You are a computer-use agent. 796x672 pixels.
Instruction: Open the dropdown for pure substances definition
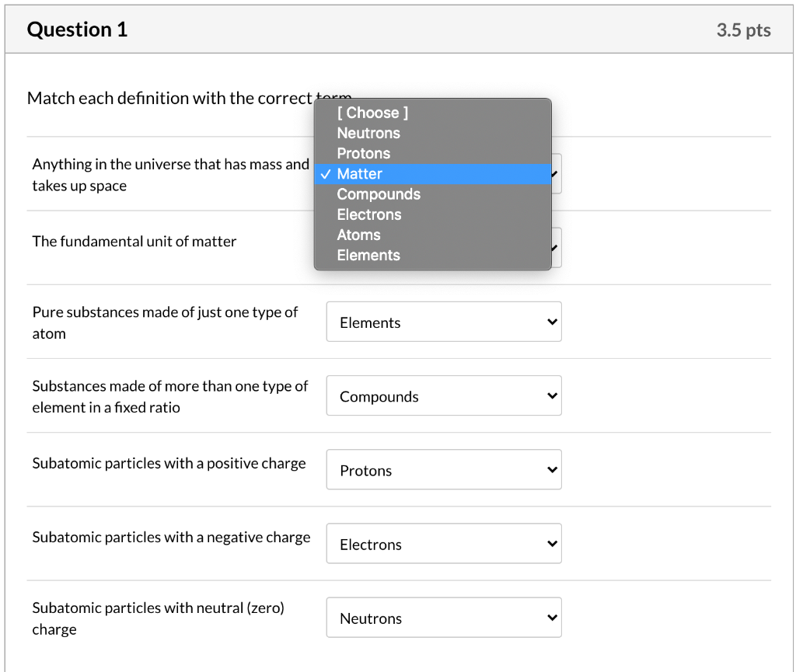443,322
